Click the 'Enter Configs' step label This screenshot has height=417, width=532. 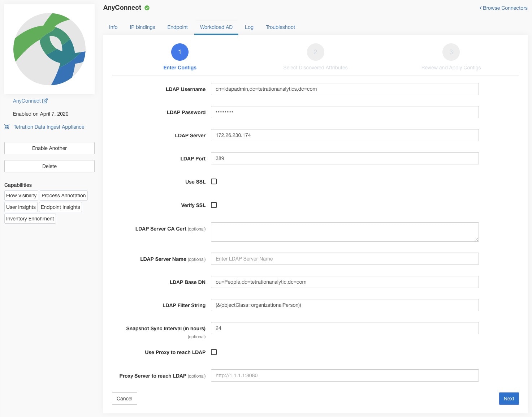click(x=180, y=68)
